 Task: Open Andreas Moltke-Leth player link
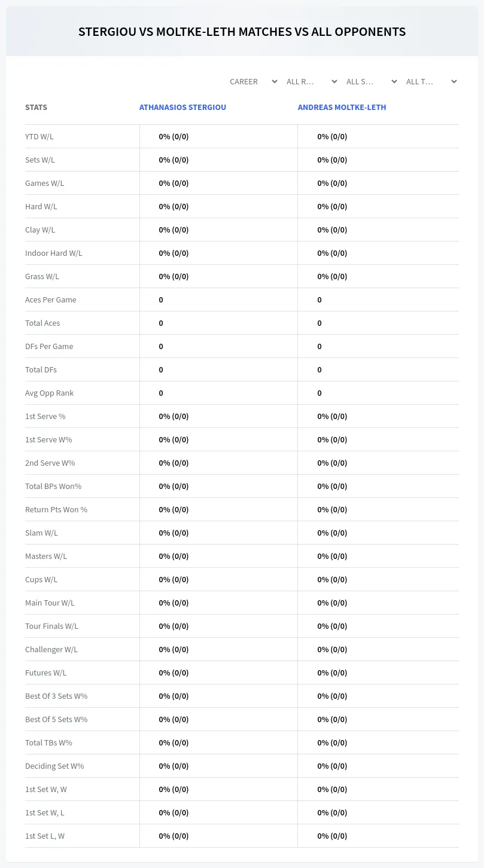click(x=342, y=108)
